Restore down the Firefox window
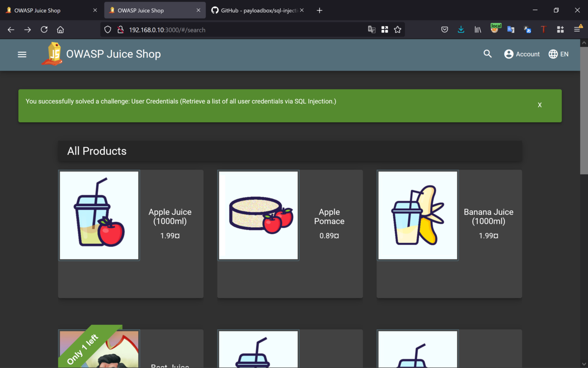588x368 pixels. pos(556,10)
